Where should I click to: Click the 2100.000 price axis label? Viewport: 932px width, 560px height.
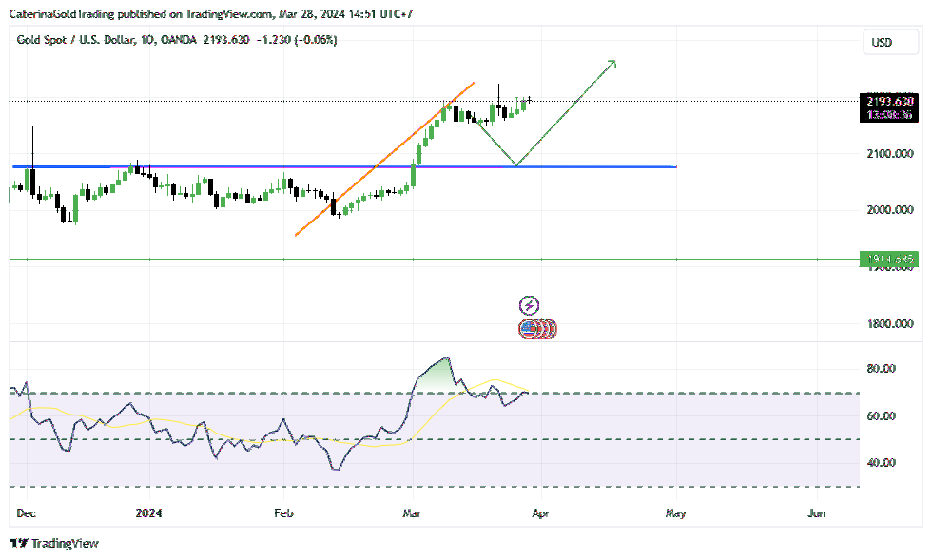tap(890, 153)
